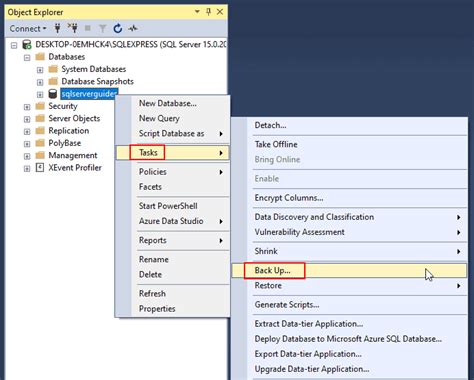Click the XEvent Profiler icon

coord(40,167)
